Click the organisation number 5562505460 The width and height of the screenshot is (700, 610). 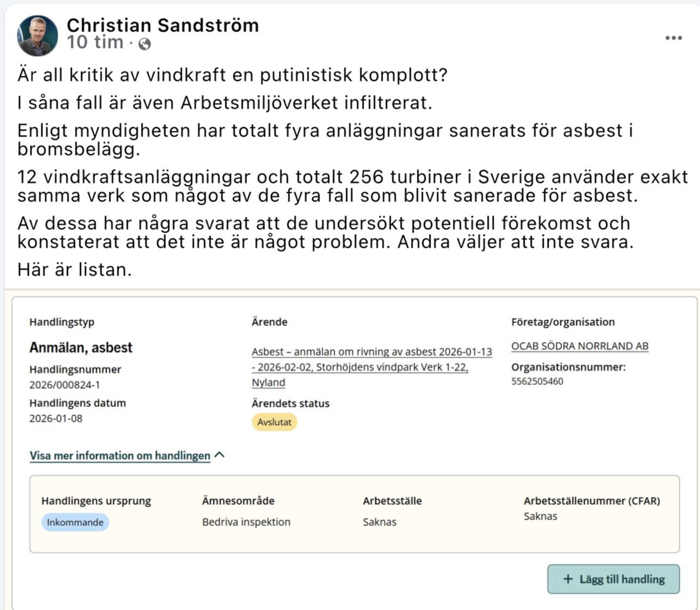[x=537, y=381]
